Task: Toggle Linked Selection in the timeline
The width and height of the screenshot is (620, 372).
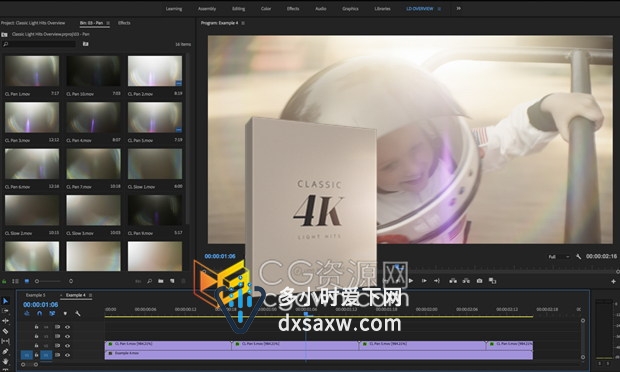Action: [x=52, y=313]
